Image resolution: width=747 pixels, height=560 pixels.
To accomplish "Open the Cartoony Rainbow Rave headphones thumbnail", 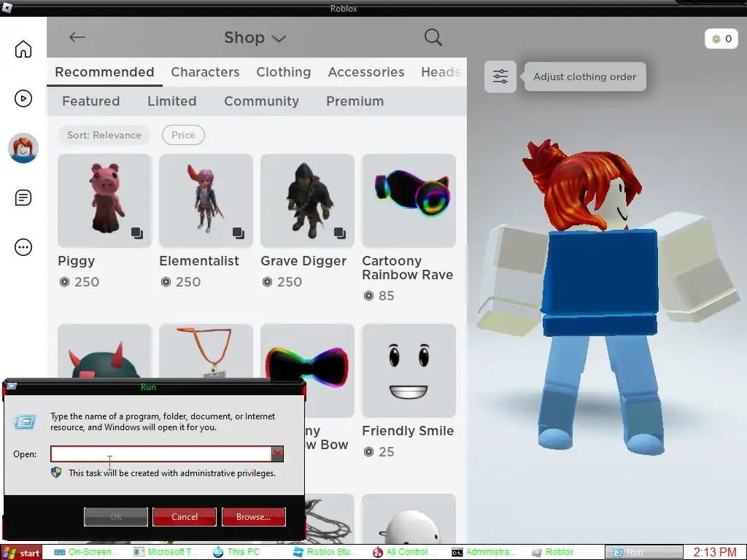I will pyautogui.click(x=409, y=201).
